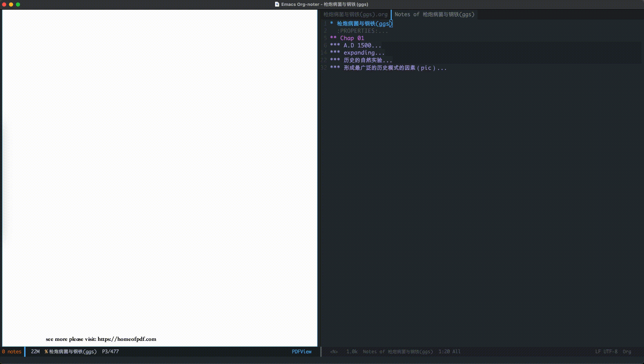Collapse the Chap 01 heading
644x364 pixels.
(x=351, y=38)
